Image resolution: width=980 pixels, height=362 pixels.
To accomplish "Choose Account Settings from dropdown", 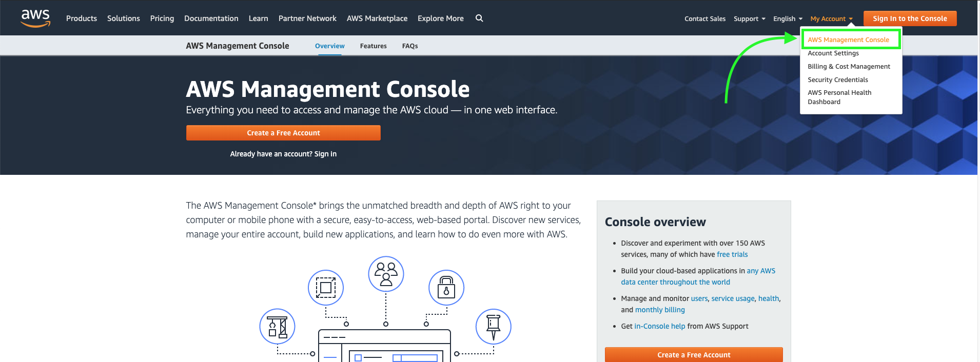I will click(x=833, y=53).
